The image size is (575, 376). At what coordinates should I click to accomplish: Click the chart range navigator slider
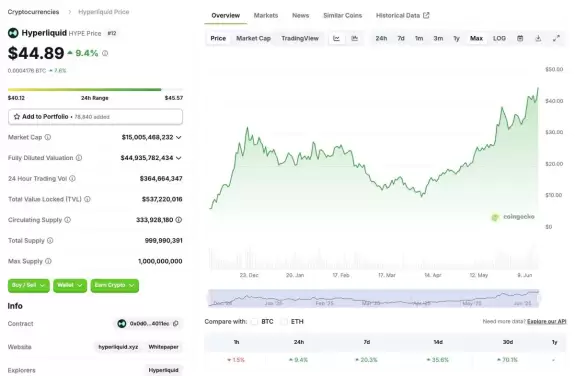[x=374, y=298]
